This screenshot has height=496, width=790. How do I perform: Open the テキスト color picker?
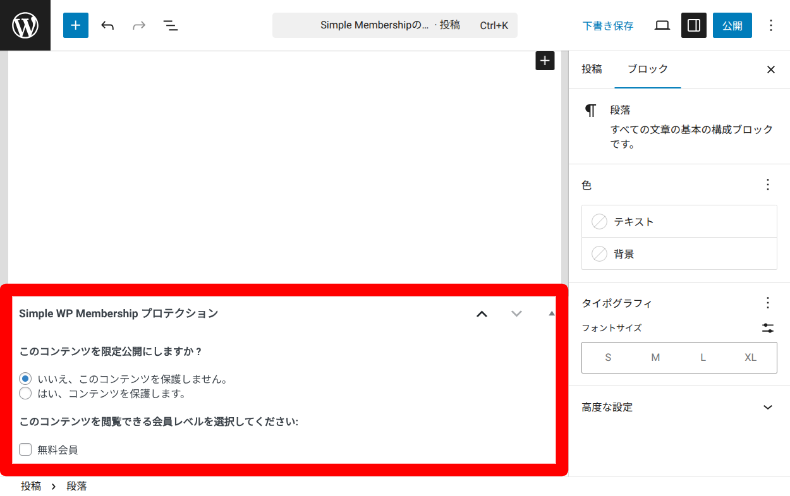click(x=679, y=221)
